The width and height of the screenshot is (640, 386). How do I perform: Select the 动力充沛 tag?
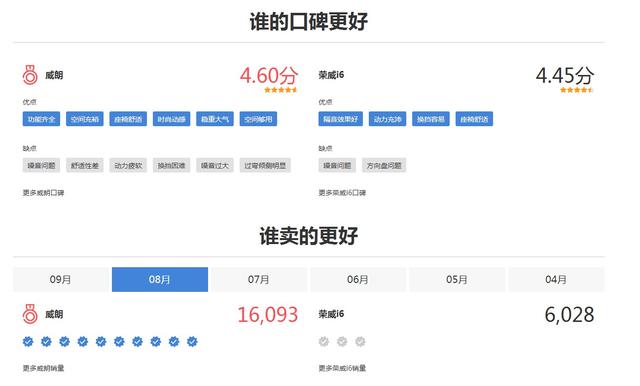click(x=387, y=119)
